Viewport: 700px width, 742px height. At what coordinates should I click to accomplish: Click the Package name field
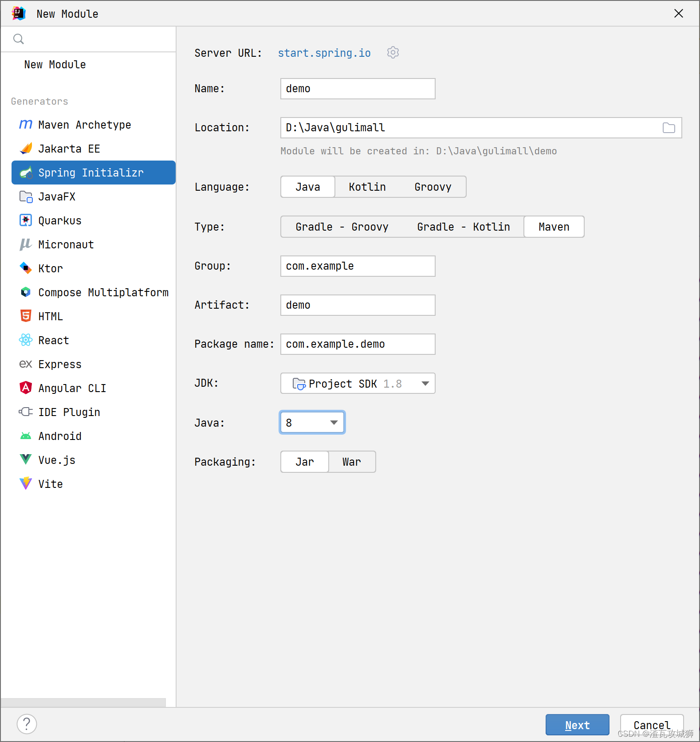[358, 344]
